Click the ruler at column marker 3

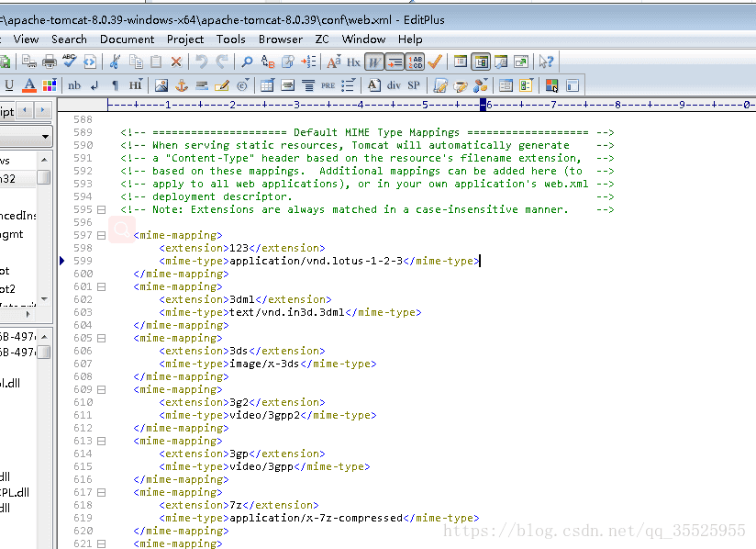(296, 105)
